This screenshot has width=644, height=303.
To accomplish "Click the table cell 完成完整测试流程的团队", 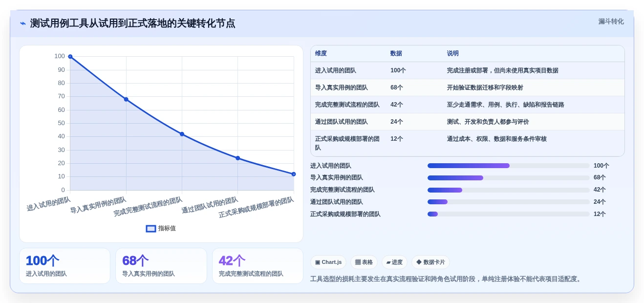I will (347, 105).
